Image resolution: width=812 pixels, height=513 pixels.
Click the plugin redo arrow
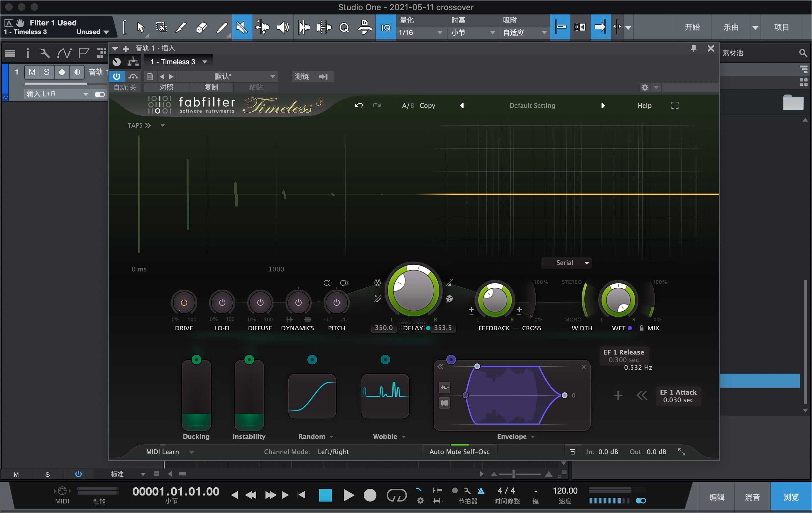(377, 105)
